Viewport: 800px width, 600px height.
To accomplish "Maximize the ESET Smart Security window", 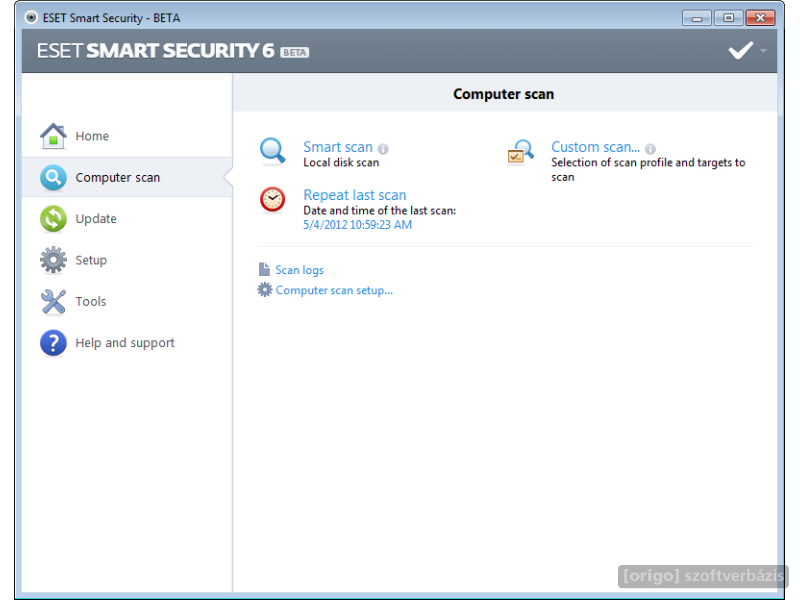I will tap(729, 18).
